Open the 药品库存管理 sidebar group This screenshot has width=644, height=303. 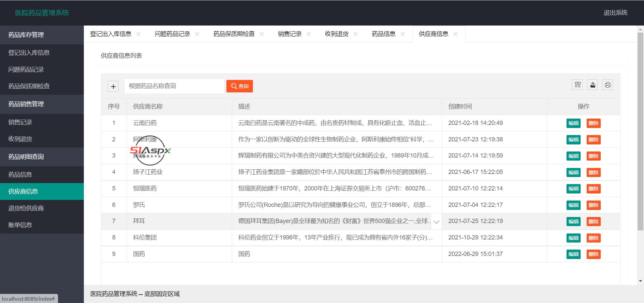point(26,35)
